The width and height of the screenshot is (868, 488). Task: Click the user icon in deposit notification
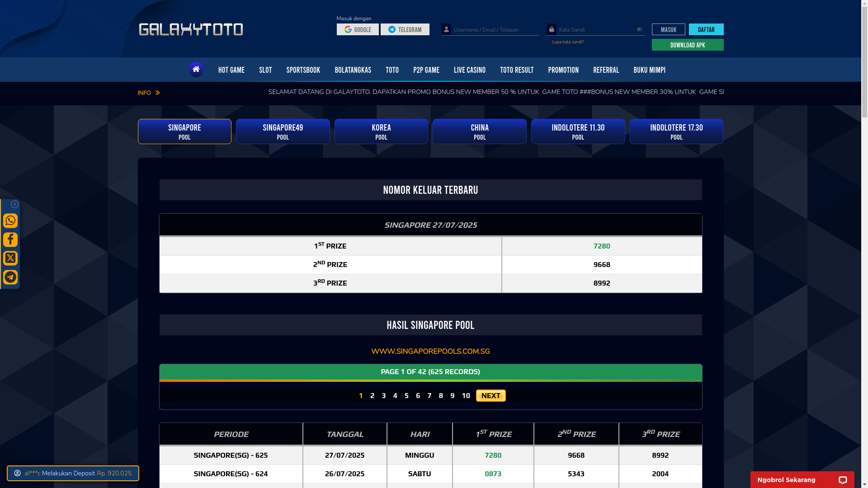click(18, 473)
